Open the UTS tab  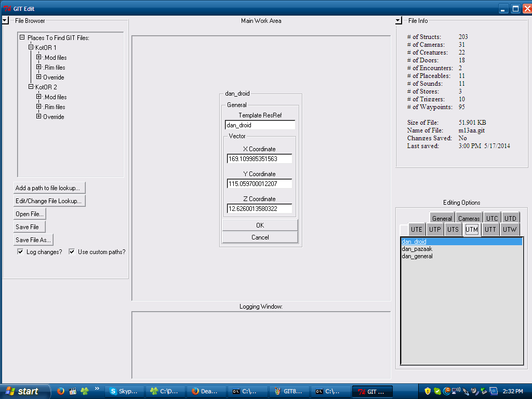tap(453, 229)
